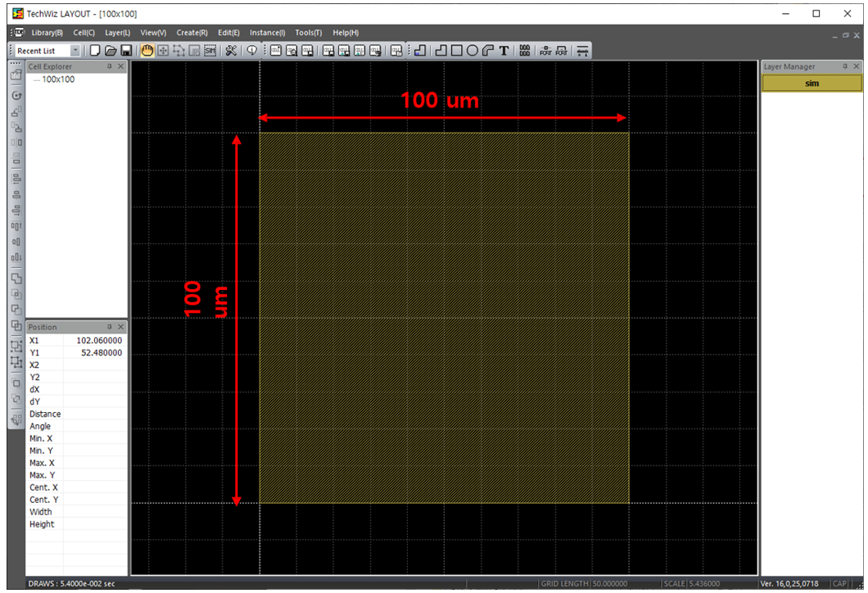Image resolution: width=868 pixels, height=593 pixels.
Task: Select the Circle drawing tool
Action: (x=472, y=51)
